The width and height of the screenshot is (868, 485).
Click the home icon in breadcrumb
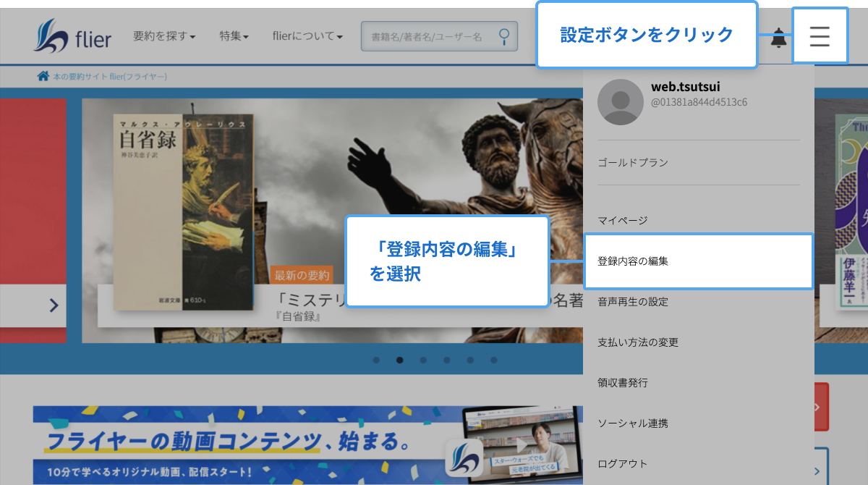coord(43,76)
